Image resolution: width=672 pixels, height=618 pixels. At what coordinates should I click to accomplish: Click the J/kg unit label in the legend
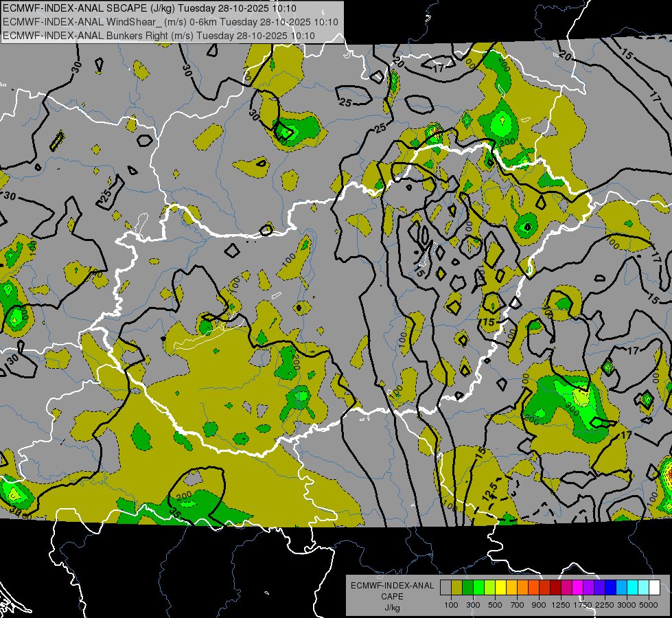click(x=392, y=608)
